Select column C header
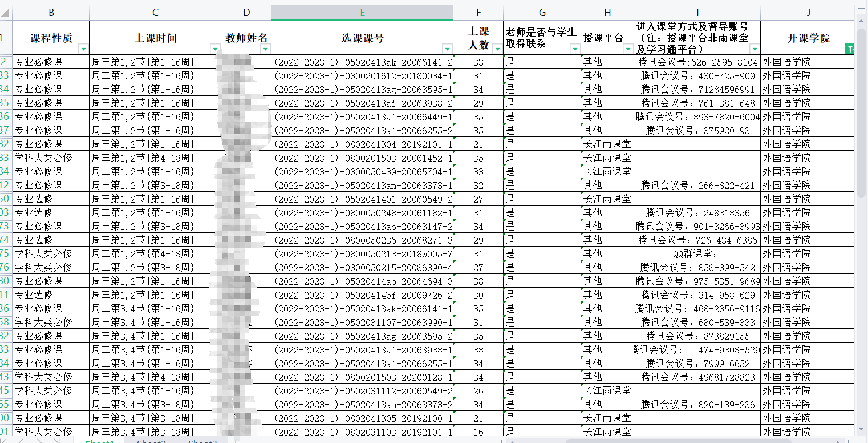 pyautogui.click(x=155, y=13)
